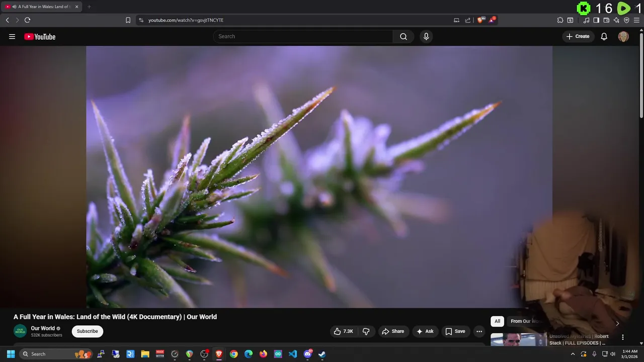Close the A Full Year in Wales tab
This screenshot has width=644, height=362.
(x=77, y=7)
